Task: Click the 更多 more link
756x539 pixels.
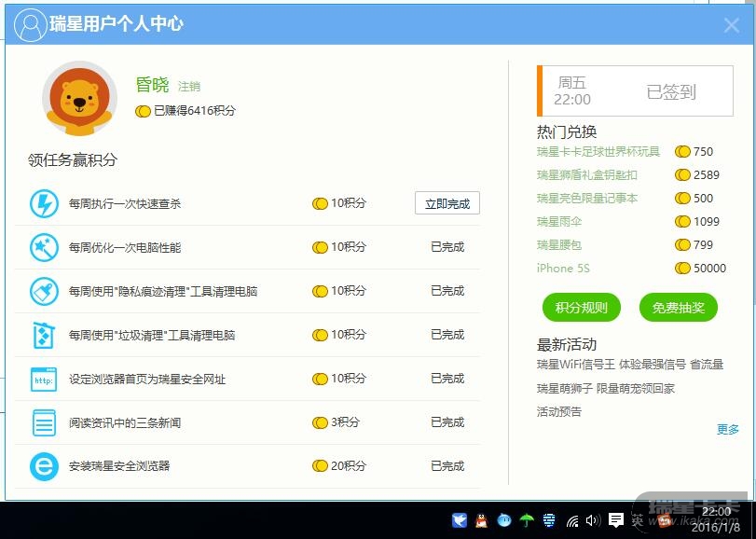Action: (x=727, y=429)
